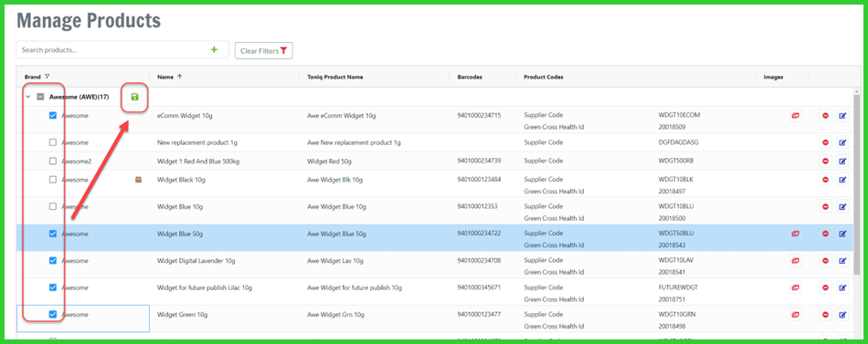This screenshot has width=868, height=344.
Task: Delete the eComm Widget 10g product
Action: pos(825,116)
